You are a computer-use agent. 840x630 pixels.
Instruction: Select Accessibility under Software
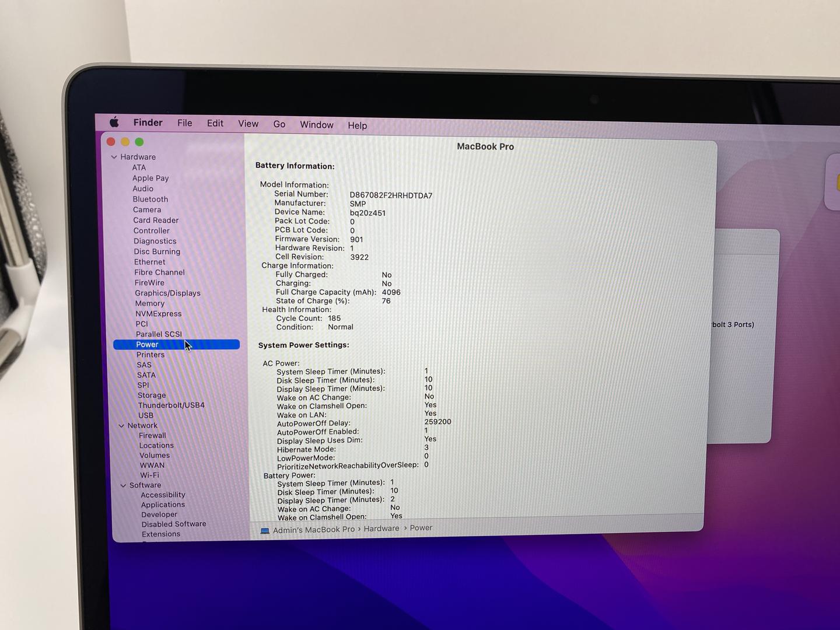pyautogui.click(x=163, y=495)
